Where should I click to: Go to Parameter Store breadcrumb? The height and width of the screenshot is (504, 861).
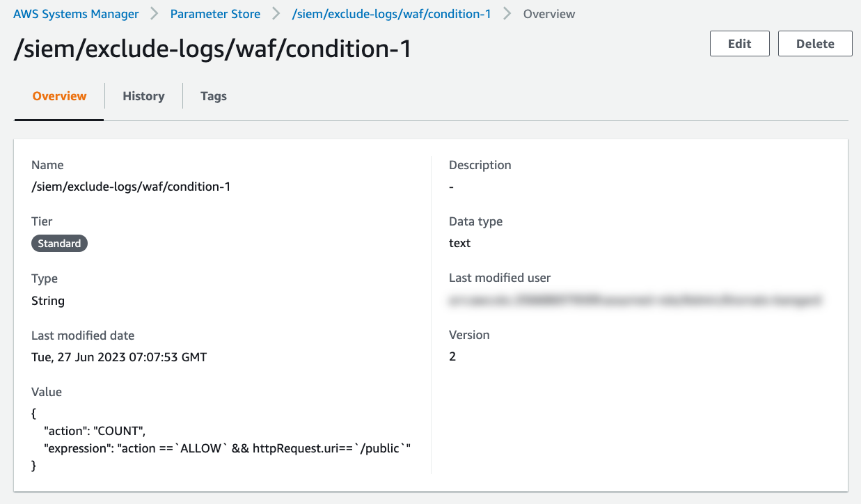tap(215, 14)
